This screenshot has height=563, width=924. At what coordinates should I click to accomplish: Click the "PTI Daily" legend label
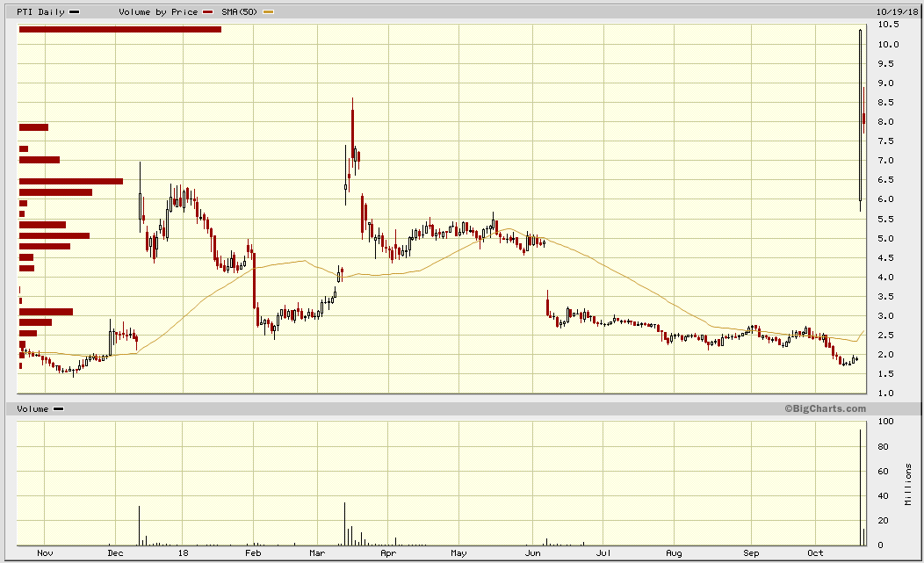[x=40, y=11]
